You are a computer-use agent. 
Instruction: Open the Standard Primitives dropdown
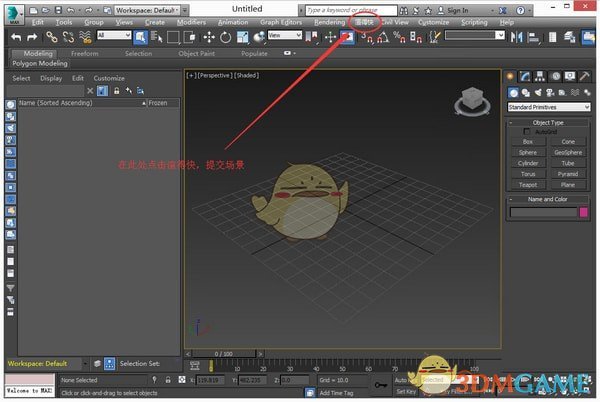click(548, 107)
